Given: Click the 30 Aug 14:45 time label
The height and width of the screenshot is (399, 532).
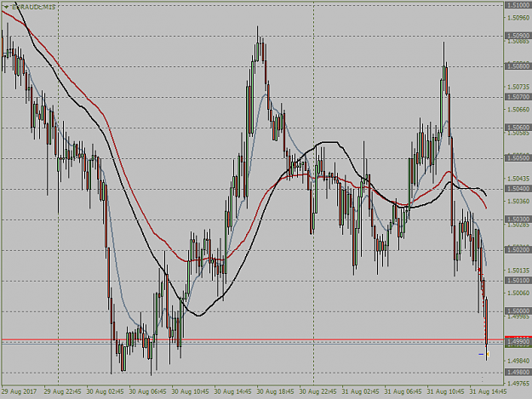Looking at the screenshot, I should click(232, 391).
